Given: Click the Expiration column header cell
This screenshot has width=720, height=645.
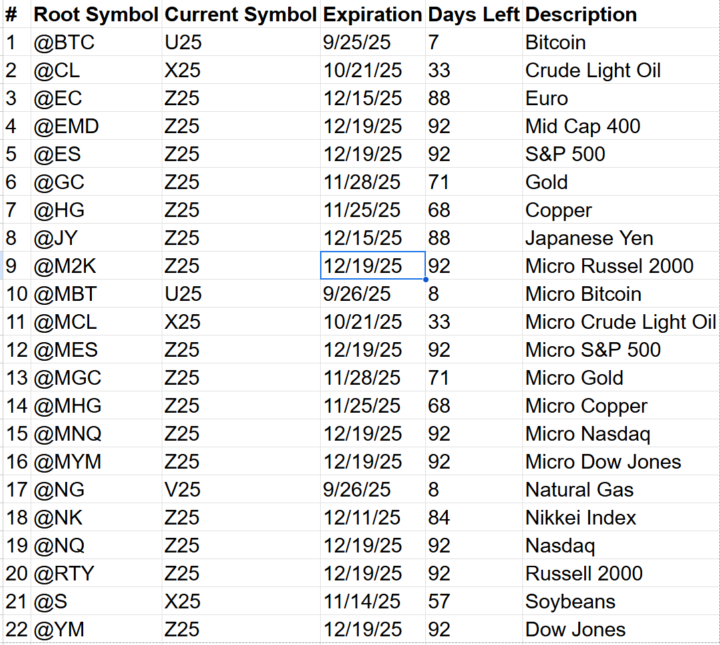Looking at the screenshot, I should click(x=372, y=14).
